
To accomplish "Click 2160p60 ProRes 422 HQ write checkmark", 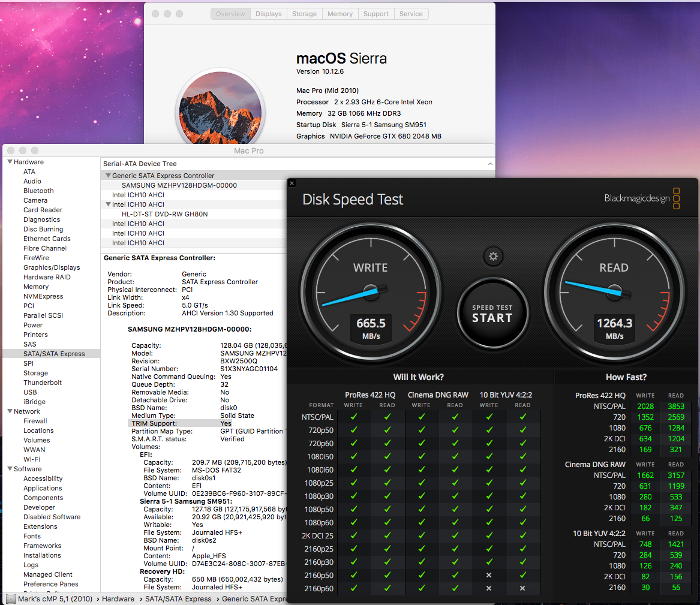I will pyautogui.click(x=353, y=588).
